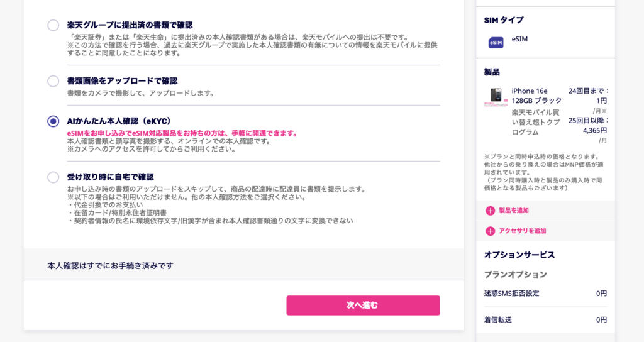The image size is (644, 342).
Task: Click the pink plus icon for 製品を追加
Action: (x=490, y=211)
